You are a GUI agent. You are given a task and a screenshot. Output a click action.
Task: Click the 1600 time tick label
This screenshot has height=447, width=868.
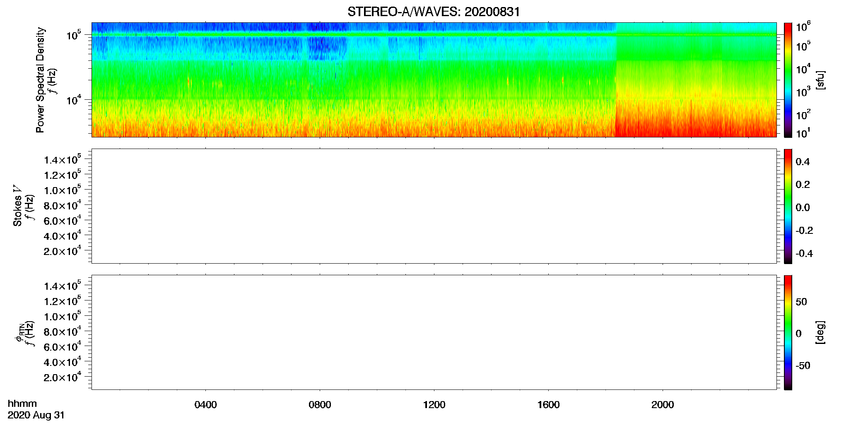[548, 405]
